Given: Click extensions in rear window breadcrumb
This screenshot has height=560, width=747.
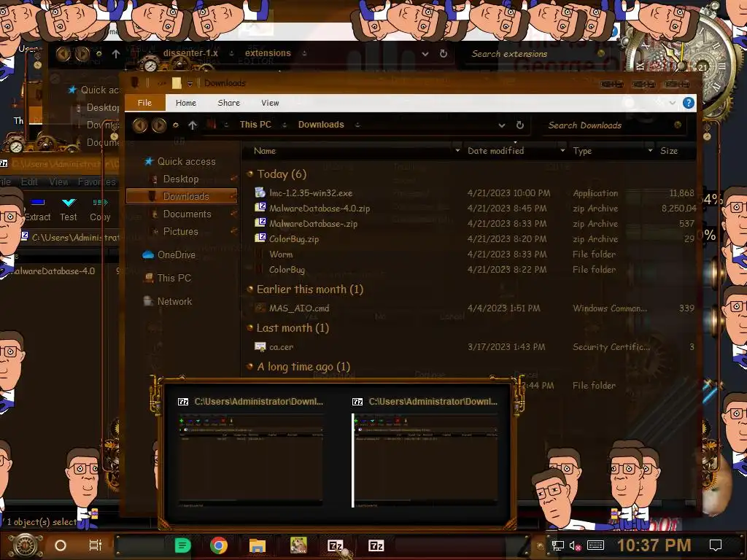Looking at the screenshot, I should (x=268, y=53).
